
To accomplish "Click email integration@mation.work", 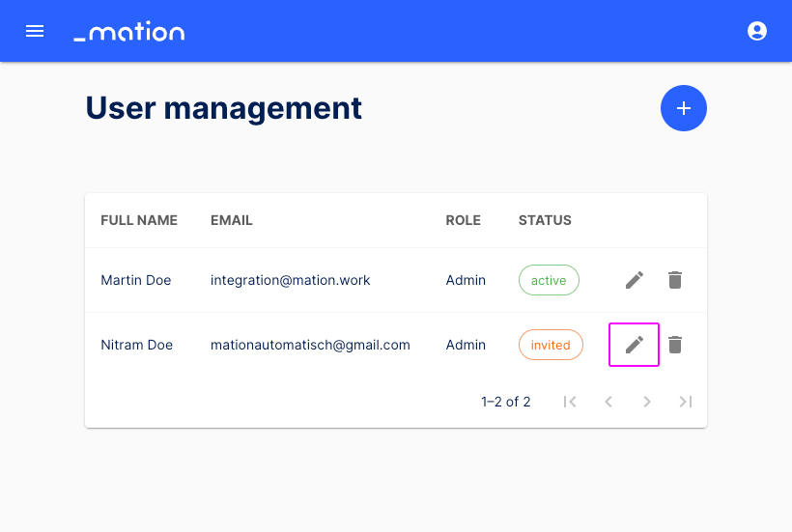I will [291, 280].
